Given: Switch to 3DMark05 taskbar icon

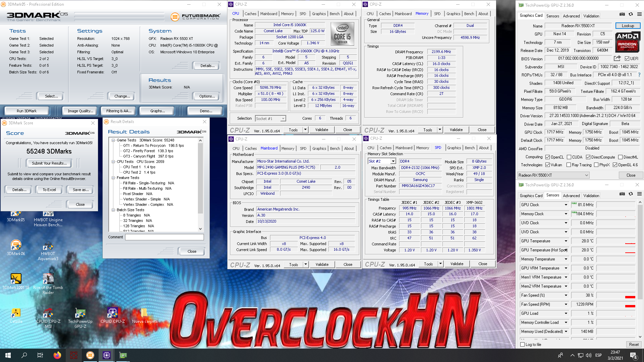Looking at the screenshot, I should (x=90, y=355).
